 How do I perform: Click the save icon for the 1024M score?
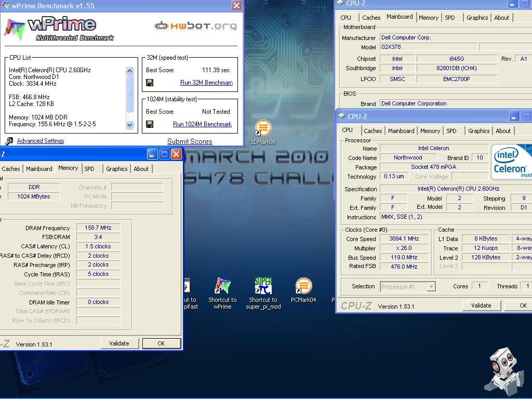pyautogui.click(x=150, y=124)
